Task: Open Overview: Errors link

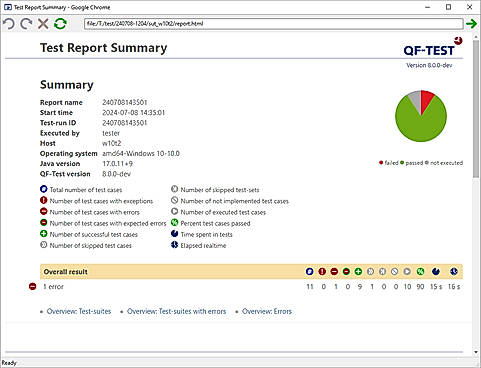Action: click(x=267, y=311)
